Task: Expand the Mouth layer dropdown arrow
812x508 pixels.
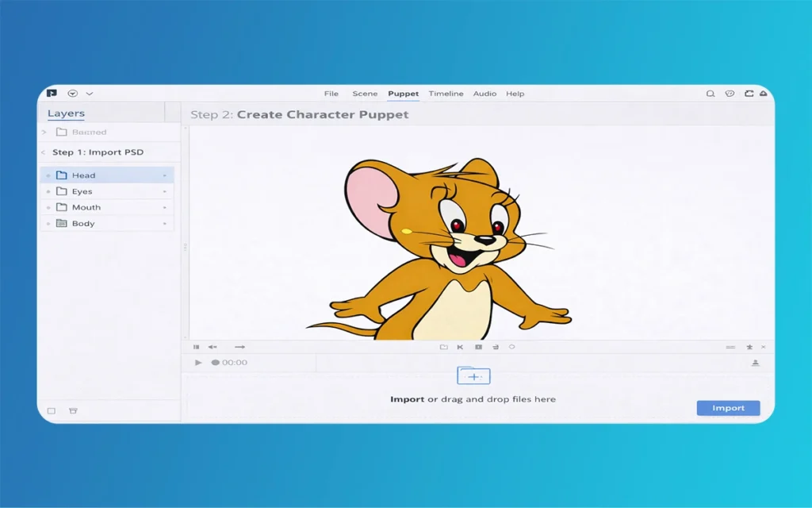Action: [165, 208]
